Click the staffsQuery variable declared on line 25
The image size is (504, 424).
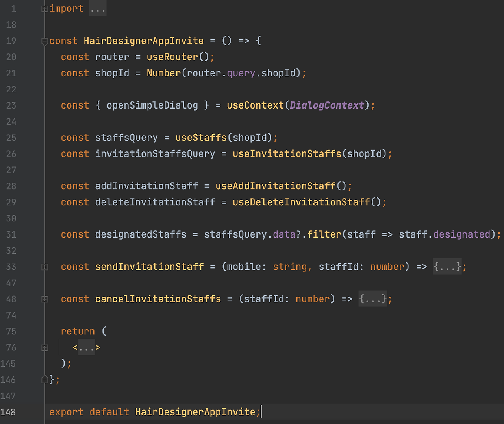click(x=126, y=138)
